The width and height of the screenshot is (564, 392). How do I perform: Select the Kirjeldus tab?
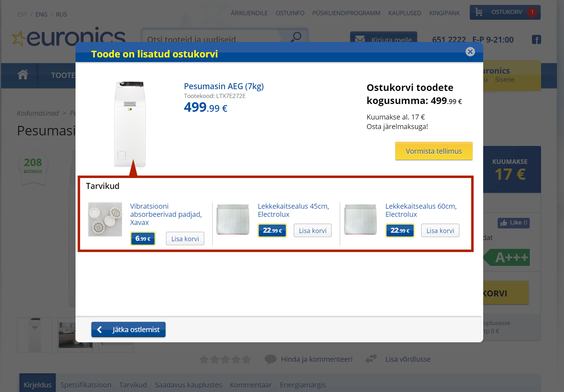pos(37,383)
